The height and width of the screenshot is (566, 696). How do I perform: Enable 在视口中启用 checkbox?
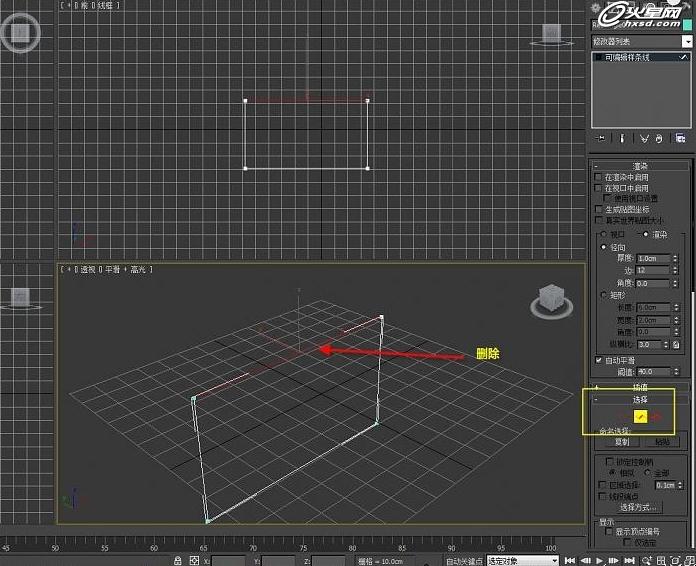pyautogui.click(x=598, y=188)
